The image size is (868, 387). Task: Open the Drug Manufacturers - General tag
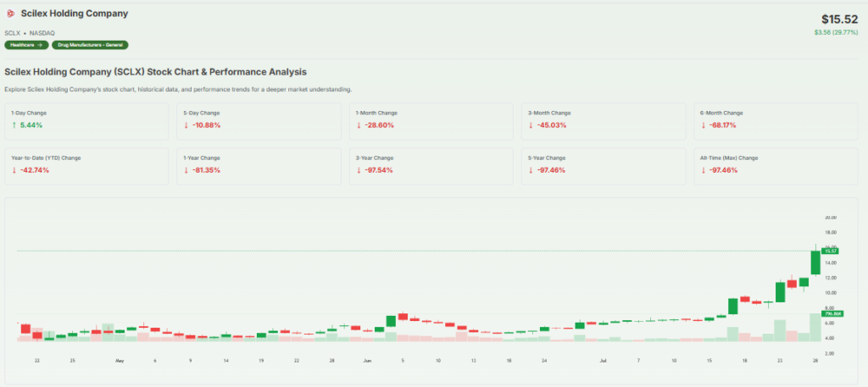pyautogui.click(x=90, y=45)
